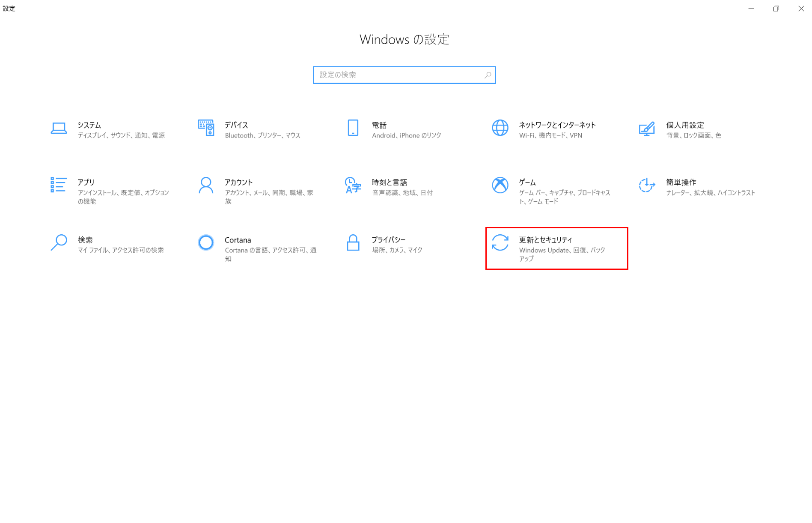Click the システム laptop icon

[59, 128]
